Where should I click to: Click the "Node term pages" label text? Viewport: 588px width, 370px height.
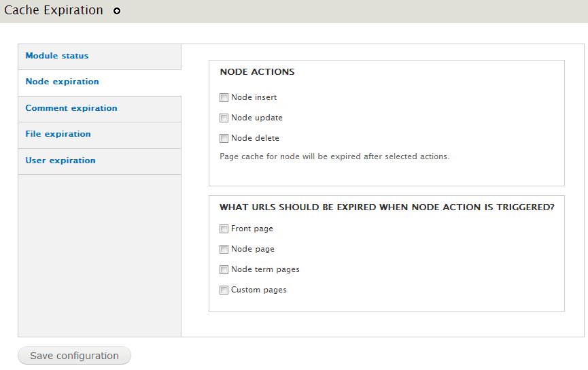tap(265, 269)
